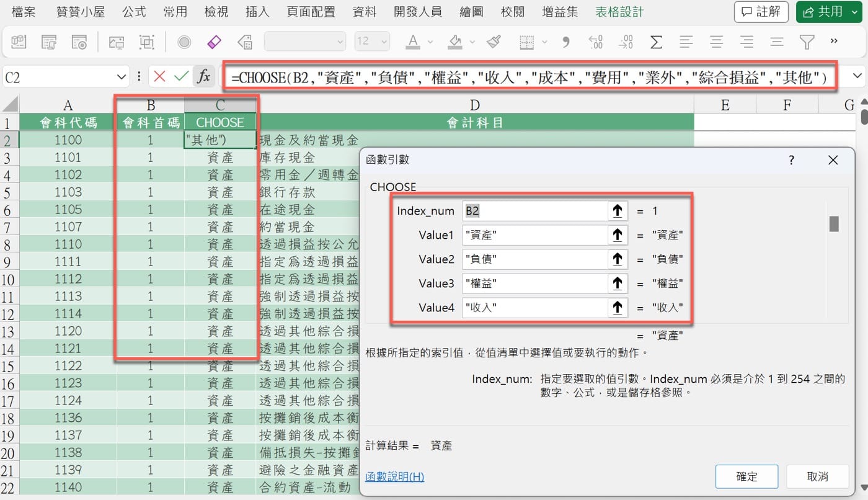Collapse dialog via Index_num range selector arrow
Viewport: 868px width, 500px height.
617,211
